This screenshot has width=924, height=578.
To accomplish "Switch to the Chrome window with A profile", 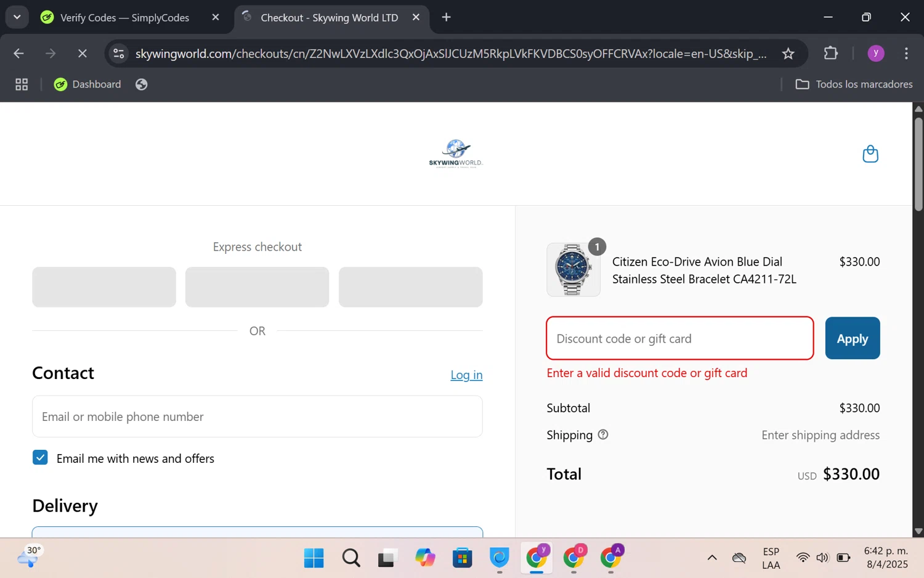I will click(610, 558).
